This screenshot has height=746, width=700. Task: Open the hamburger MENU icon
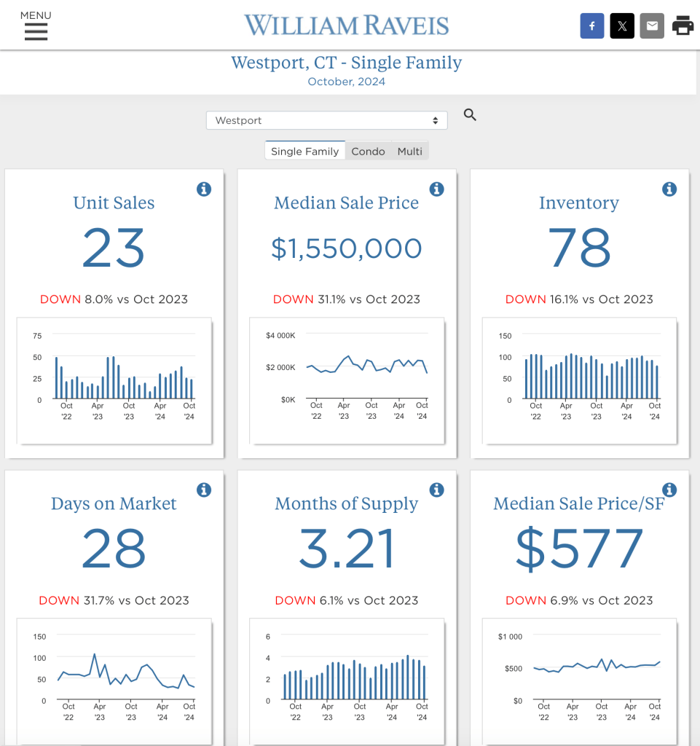tap(36, 31)
